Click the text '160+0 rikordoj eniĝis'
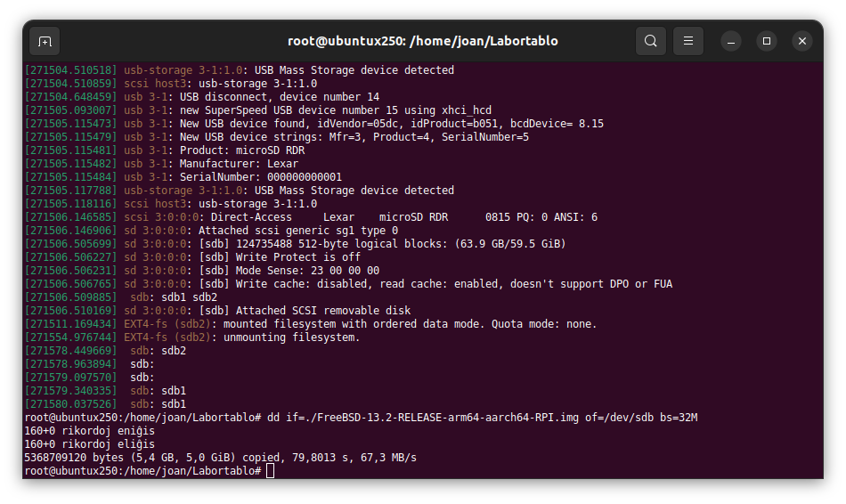This screenshot has width=846, height=504. point(90,431)
